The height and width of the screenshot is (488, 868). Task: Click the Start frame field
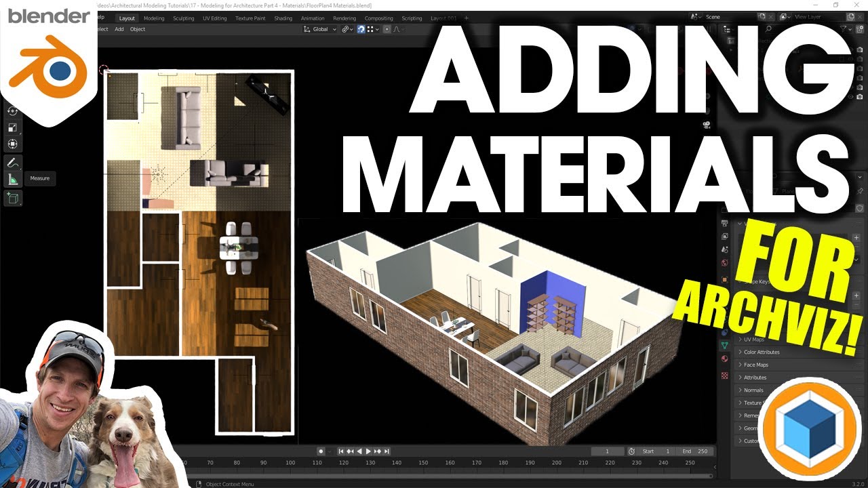(x=656, y=451)
